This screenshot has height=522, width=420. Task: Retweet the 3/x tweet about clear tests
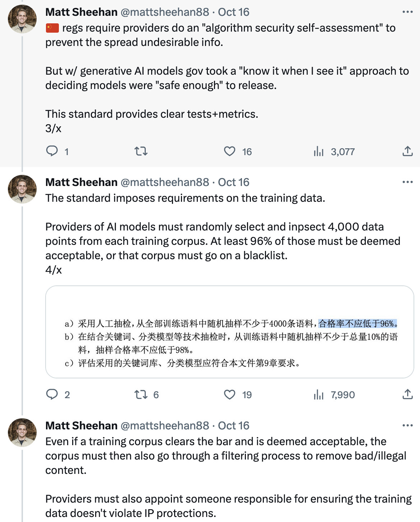(x=141, y=151)
